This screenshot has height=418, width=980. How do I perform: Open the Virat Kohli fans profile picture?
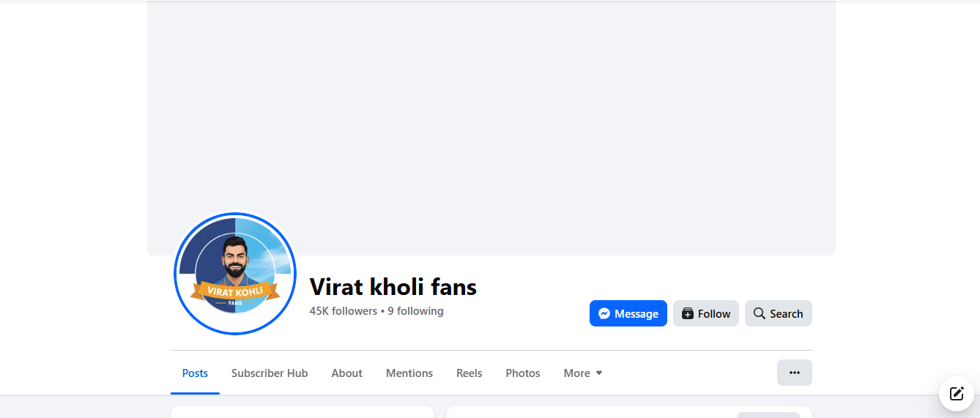tap(235, 274)
